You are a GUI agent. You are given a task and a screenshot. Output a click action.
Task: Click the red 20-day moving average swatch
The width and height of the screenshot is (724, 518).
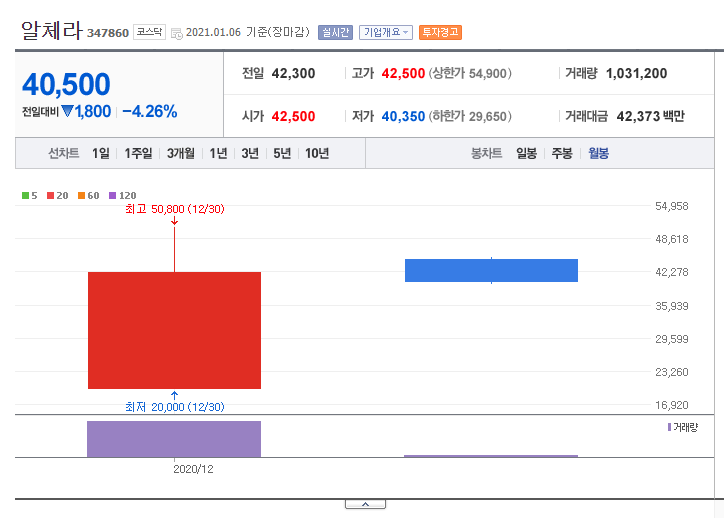pos(51,195)
